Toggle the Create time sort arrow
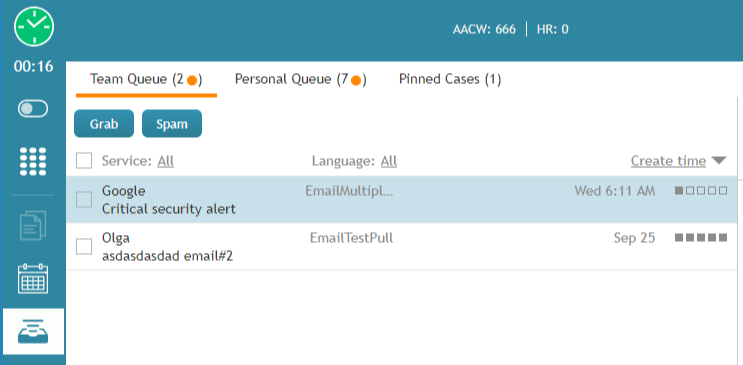 point(719,161)
